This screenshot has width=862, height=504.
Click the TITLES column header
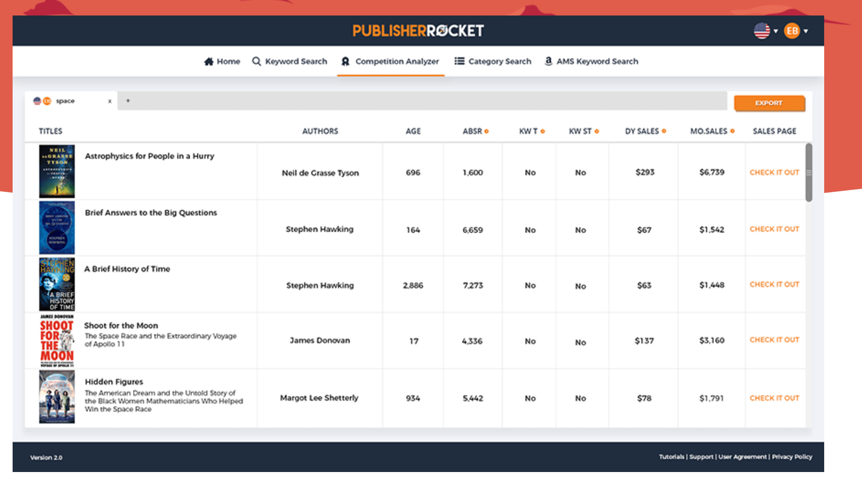pos(50,131)
